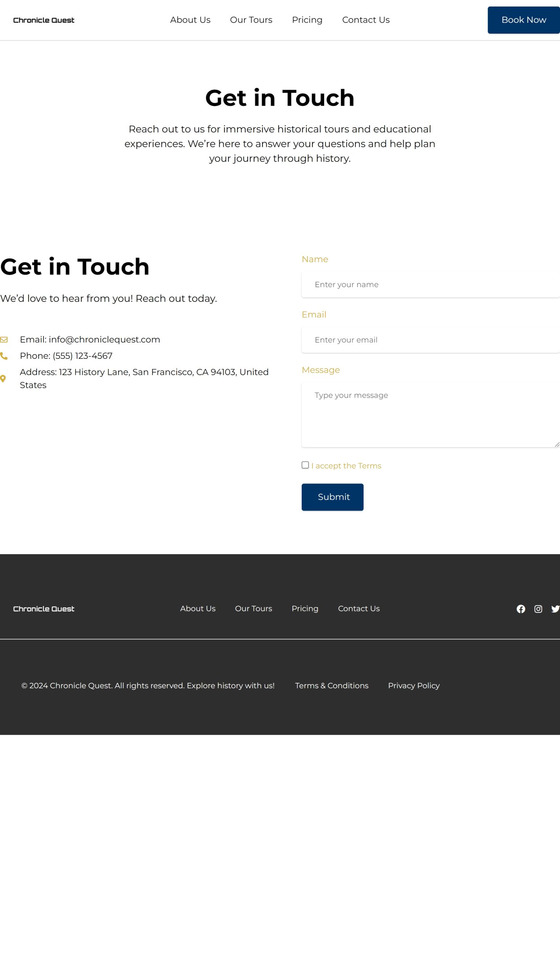
Task: Tick the 'I accept the Terms' checkbox
Action: pyautogui.click(x=305, y=465)
